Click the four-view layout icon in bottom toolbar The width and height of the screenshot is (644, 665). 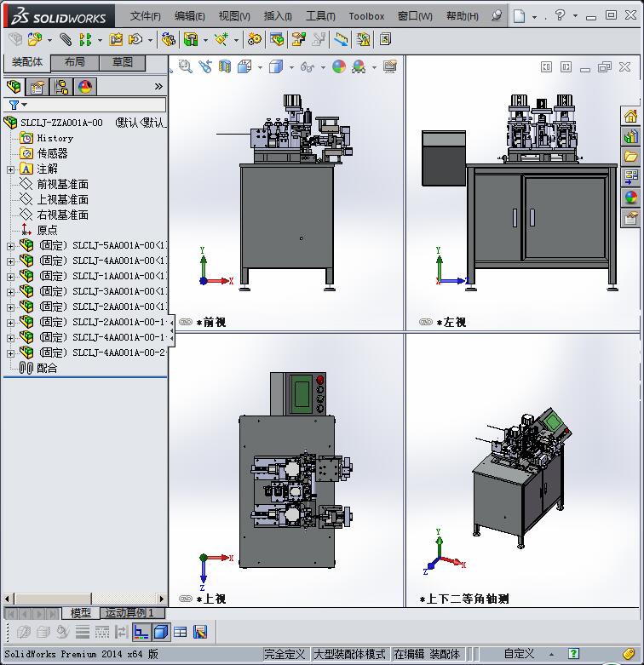tap(181, 633)
